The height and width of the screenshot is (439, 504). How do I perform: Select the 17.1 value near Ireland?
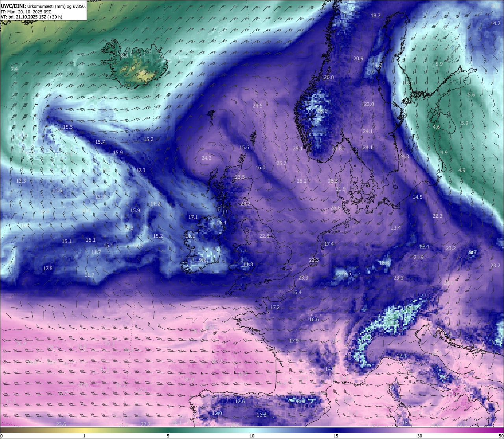click(193, 217)
